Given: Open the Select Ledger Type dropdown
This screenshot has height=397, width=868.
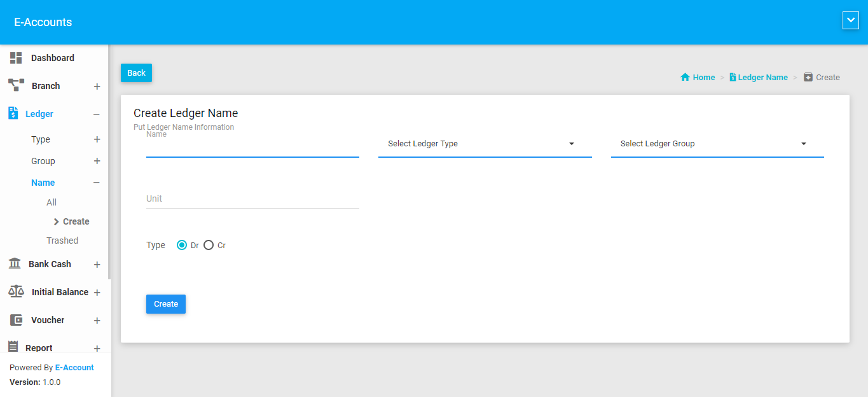Looking at the screenshot, I should [x=485, y=144].
